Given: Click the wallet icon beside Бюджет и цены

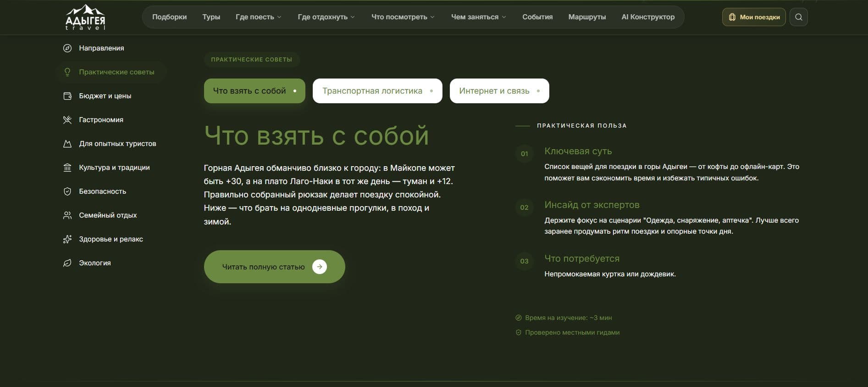Looking at the screenshot, I should click(67, 96).
